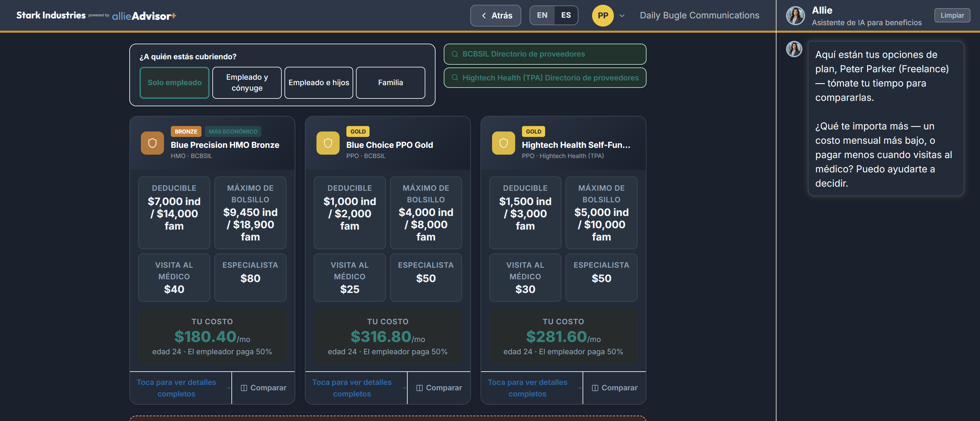Click the PP user avatar
The width and height of the screenshot is (980, 421).
[x=603, y=16]
